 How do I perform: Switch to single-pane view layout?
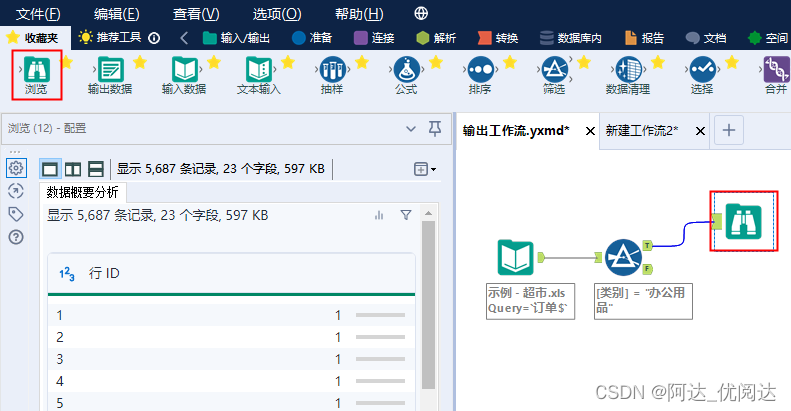click(50, 168)
